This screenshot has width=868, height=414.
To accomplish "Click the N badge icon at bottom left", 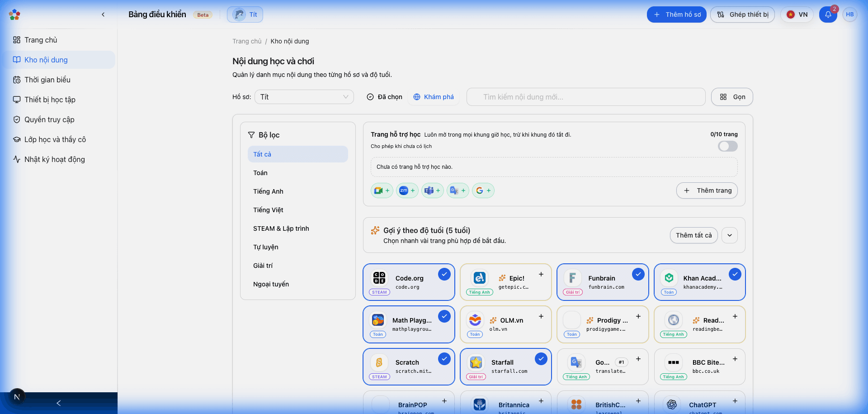I will pyautogui.click(x=17, y=397).
